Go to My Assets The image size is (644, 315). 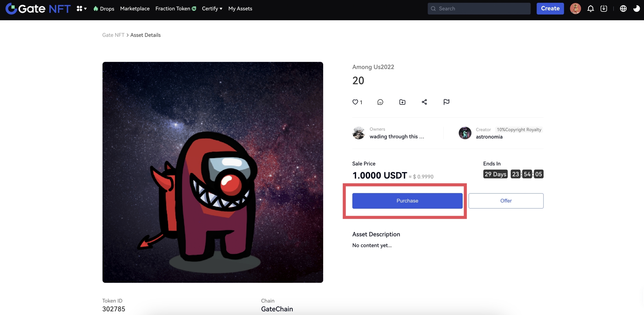pyautogui.click(x=240, y=9)
